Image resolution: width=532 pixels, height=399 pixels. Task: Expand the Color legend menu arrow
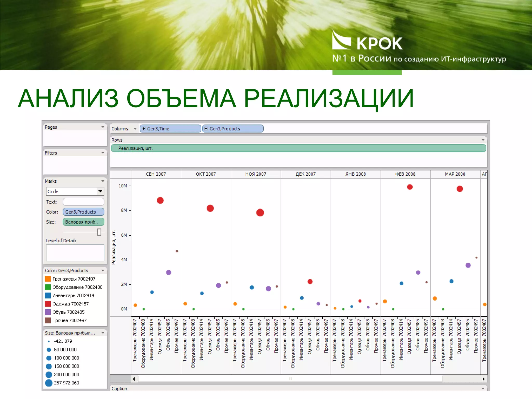coord(103,270)
